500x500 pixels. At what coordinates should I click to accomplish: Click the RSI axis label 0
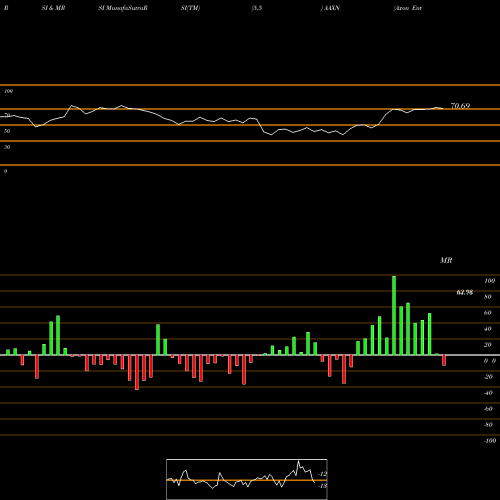[5, 171]
